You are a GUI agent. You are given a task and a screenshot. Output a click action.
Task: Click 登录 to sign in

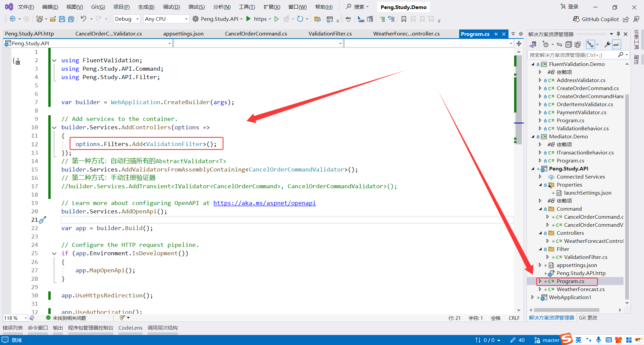click(570, 7)
